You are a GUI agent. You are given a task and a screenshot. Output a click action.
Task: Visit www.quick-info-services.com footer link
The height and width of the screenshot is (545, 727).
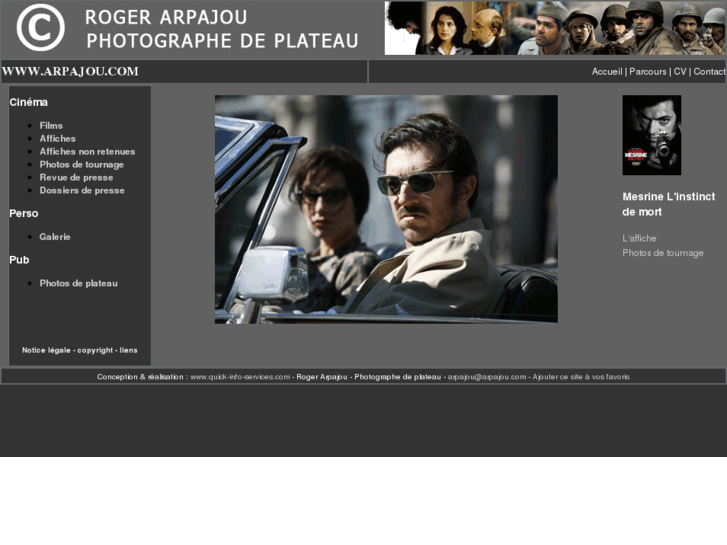tap(240, 377)
